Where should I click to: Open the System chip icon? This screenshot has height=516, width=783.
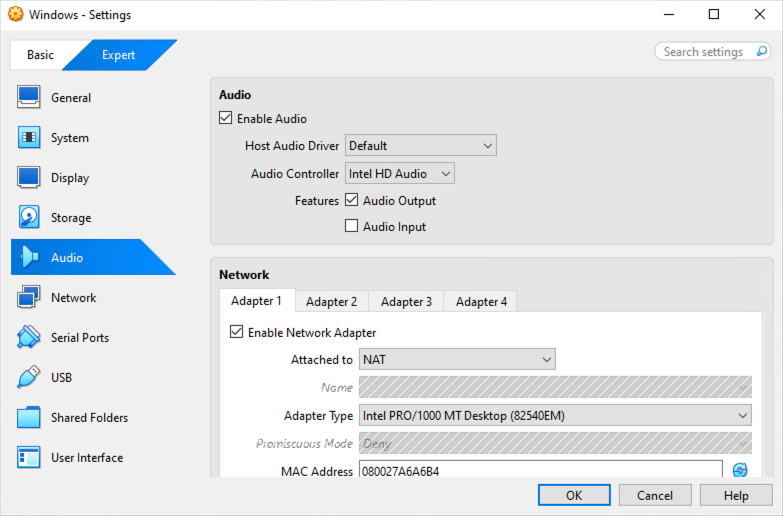(28, 137)
